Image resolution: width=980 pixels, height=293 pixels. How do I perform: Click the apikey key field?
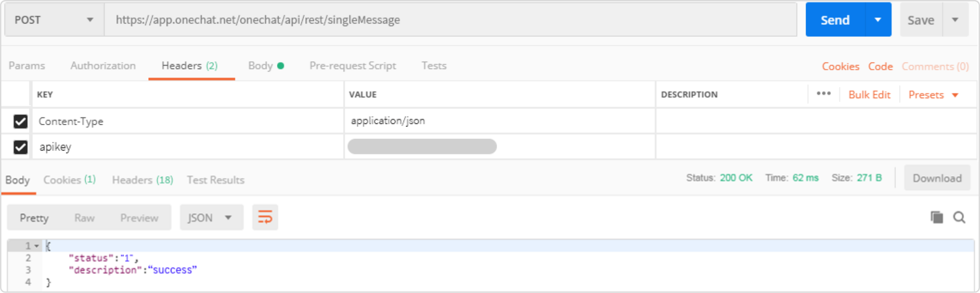pyautogui.click(x=188, y=147)
